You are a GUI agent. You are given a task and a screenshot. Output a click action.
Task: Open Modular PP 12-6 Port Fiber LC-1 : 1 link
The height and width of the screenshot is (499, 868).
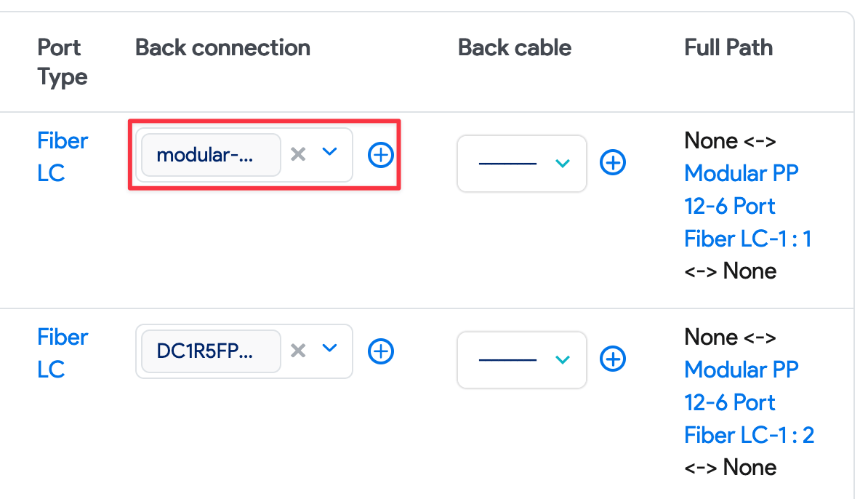pos(747,206)
